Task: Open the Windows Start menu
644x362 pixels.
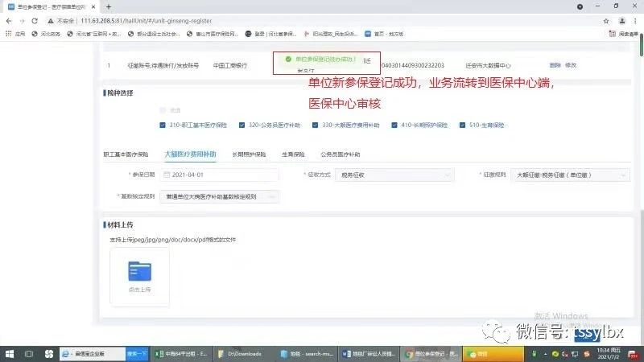Action: click(x=8, y=353)
